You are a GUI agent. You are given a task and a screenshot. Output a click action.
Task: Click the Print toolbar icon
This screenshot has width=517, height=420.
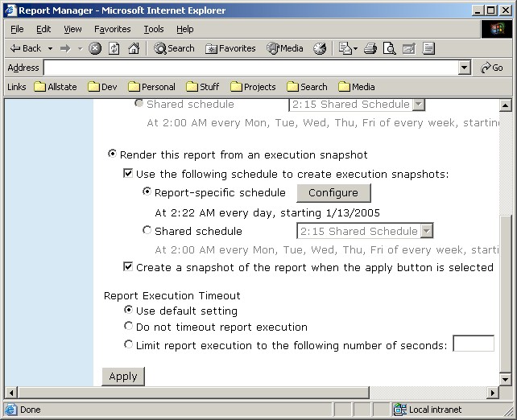click(370, 48)
